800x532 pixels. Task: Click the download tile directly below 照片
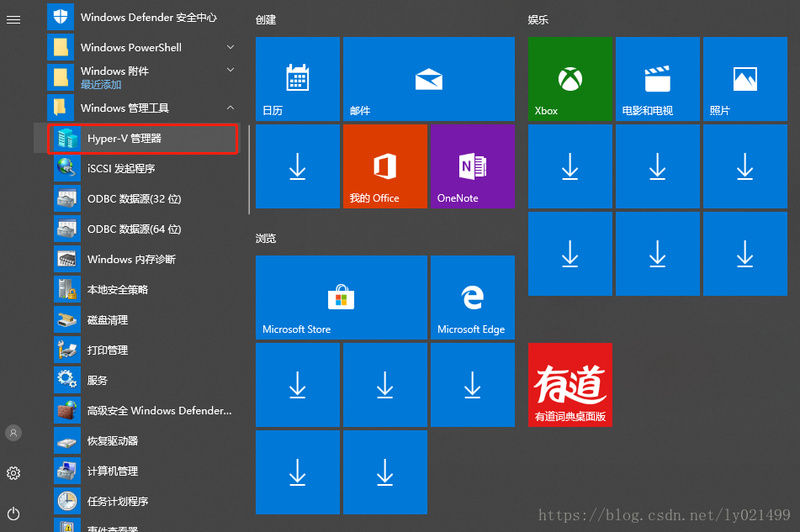pyautogui.click(x=744, y=166)
